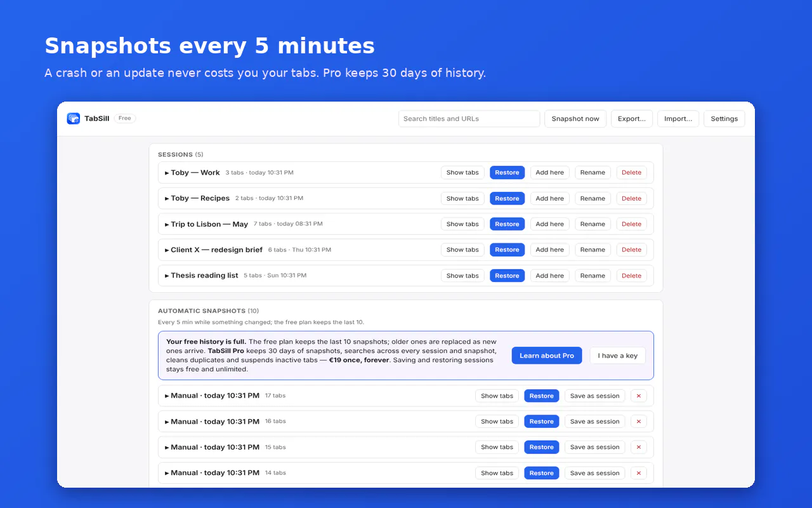Image resolution: width=812 pixels, height=508 pixels.
Task: Open the Client X — redesign brief triangle
Action: coord(167,250)
